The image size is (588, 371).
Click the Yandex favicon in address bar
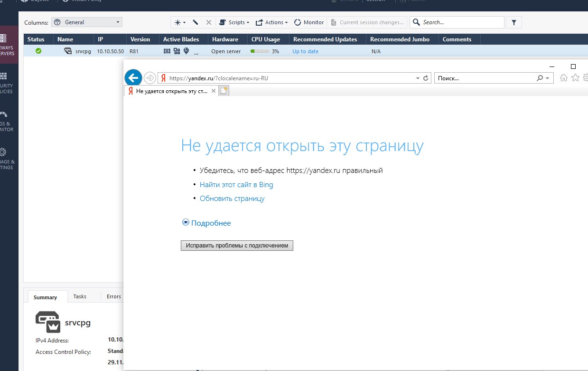click(163, 78)
